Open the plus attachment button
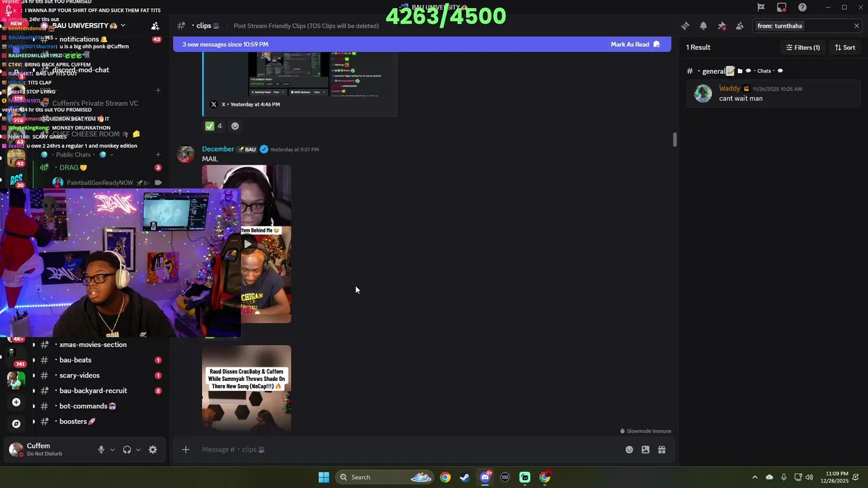The height and width of the screenshot is (488, 868). [185, 449]
